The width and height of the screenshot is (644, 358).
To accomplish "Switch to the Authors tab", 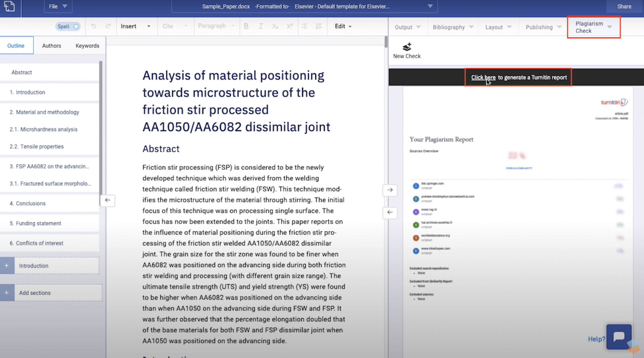I will [x=52, y=46].
